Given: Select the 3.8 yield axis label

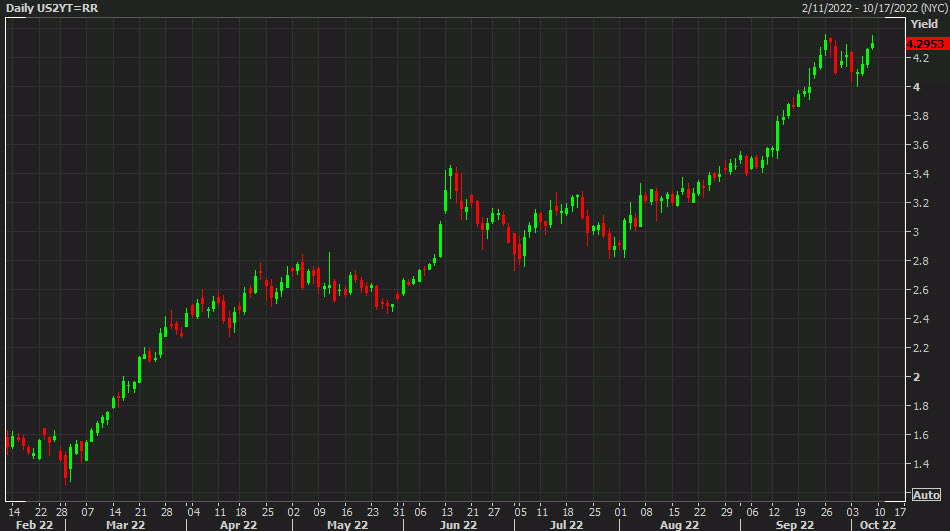Looking at the screenshot, I should (x=921, y=116).
